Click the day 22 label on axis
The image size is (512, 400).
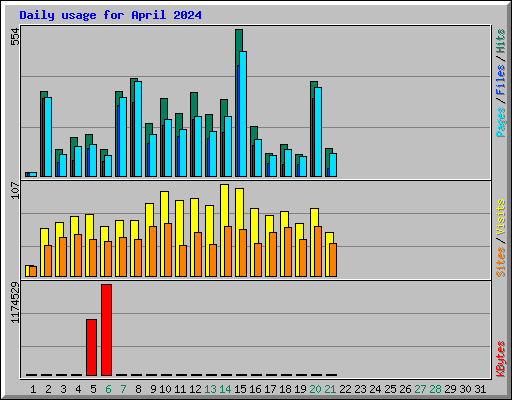point(345,389)
